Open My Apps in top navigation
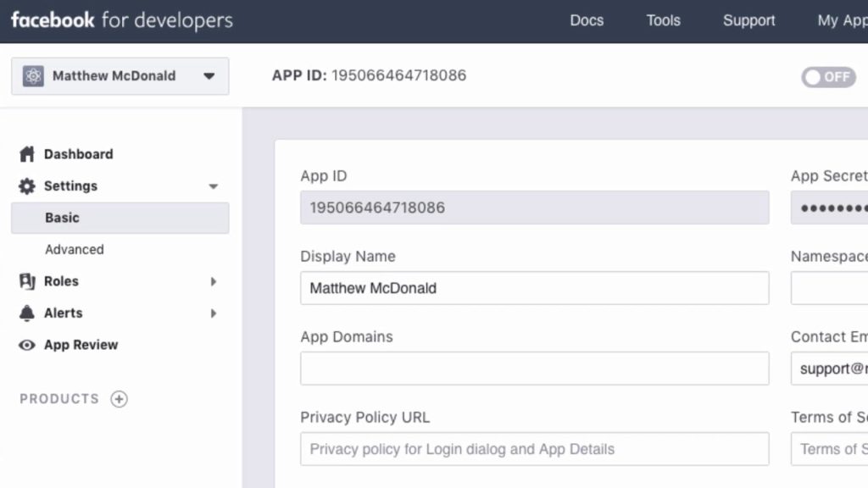Image resolution: width=868 pixels, height=488 pixels. pyautogui.click(x=843, y=20)
